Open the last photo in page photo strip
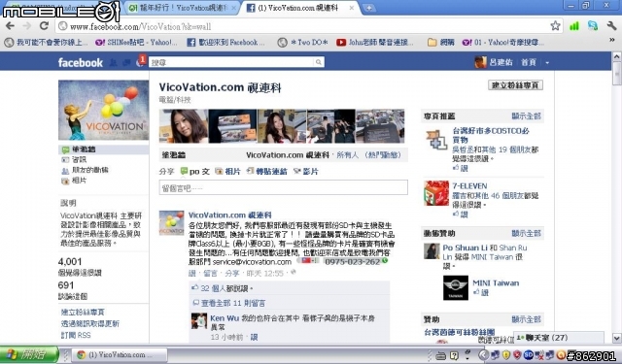 380,126
